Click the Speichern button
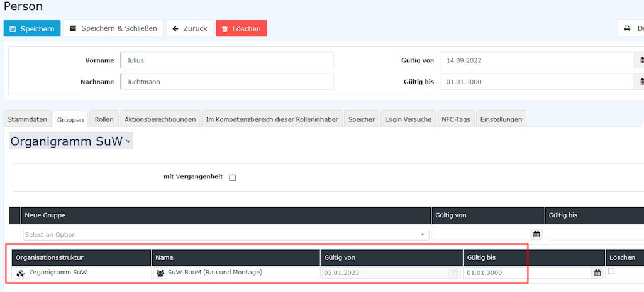This screenshot has height=292, width=644. point(32,28)
